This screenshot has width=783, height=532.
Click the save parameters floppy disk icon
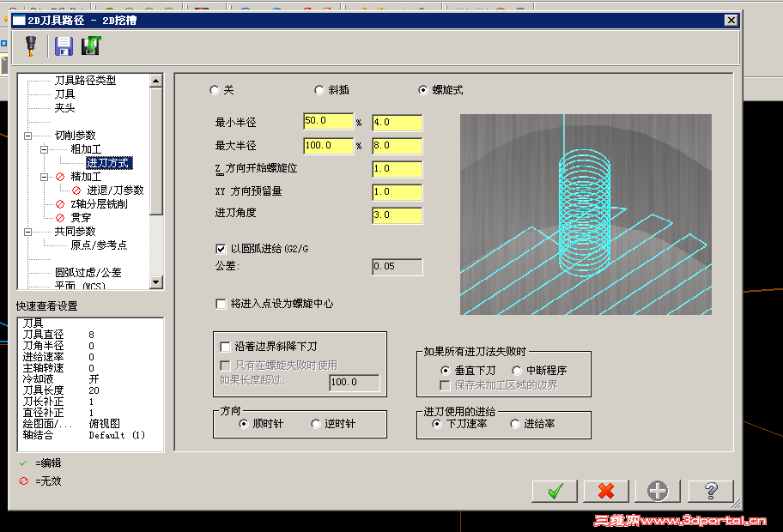coord(63,45)
